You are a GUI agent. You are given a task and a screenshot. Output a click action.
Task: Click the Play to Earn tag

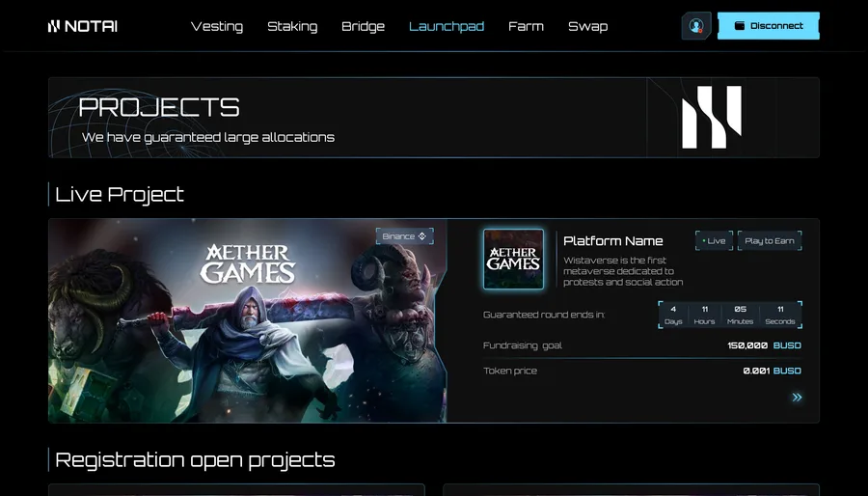coord(770,241)
